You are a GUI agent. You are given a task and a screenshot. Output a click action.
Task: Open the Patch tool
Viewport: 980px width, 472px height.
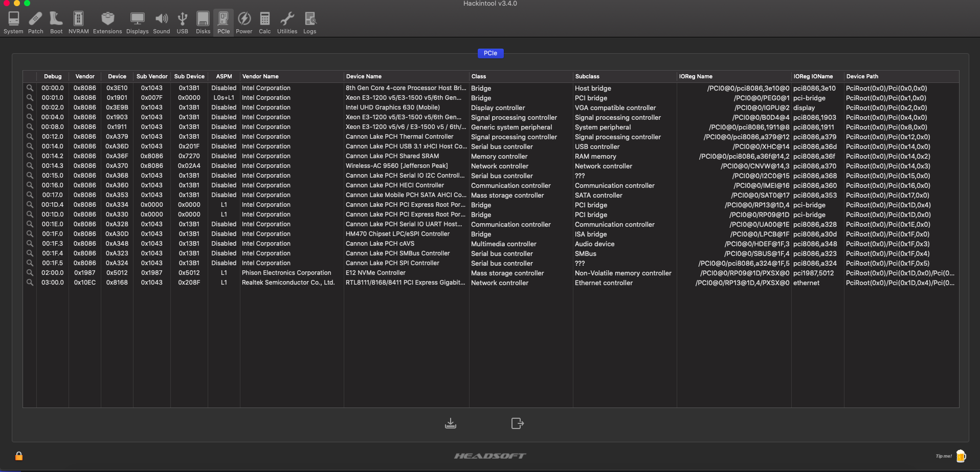[35, 23]
